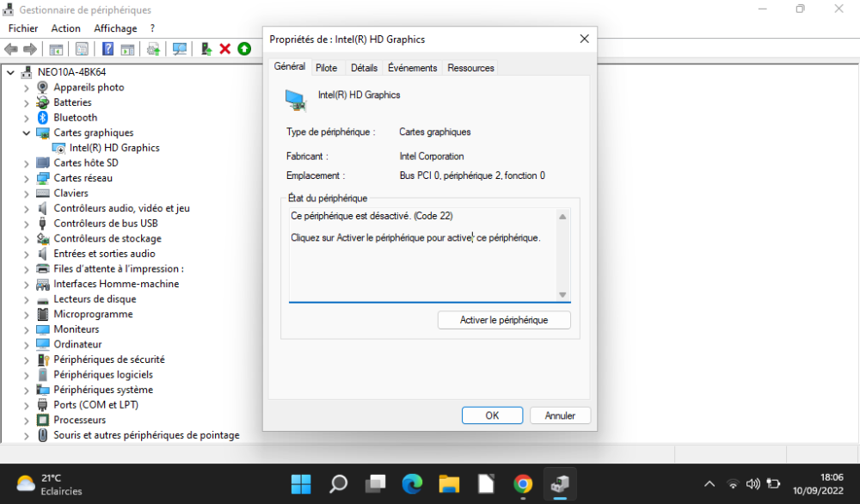Open the Fichier menu
The width and height of the screenshot is (860, 504).
[x=23, y=28]
